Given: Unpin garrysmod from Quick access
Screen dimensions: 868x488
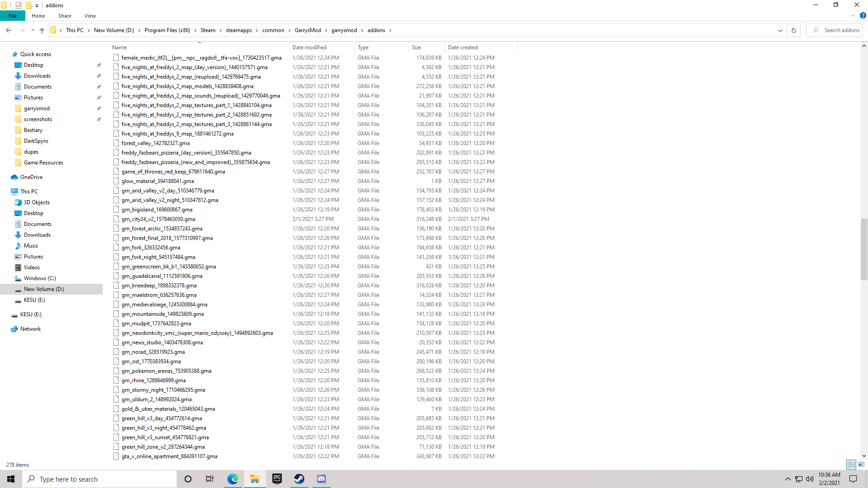Looking at the screenshot, I should (x=99, y=108).
